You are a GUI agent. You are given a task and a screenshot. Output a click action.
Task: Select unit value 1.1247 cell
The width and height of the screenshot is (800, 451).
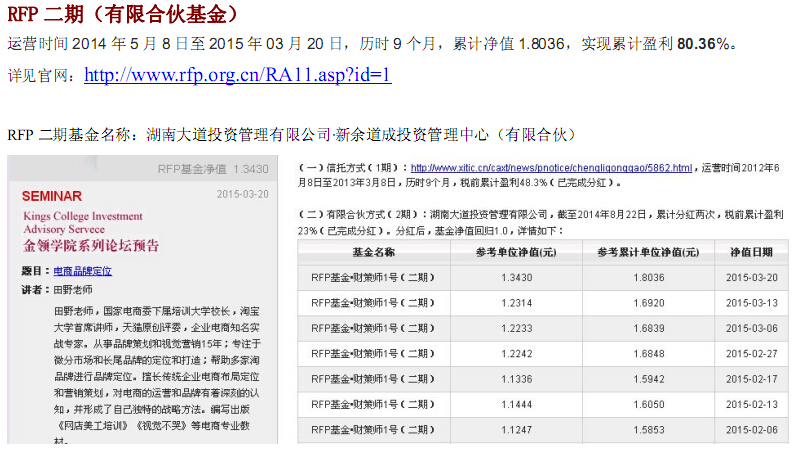(x=516, y=430)
